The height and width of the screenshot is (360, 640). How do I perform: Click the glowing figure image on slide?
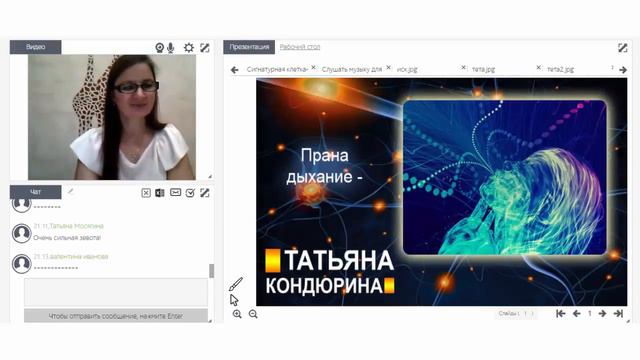[504, 178]
